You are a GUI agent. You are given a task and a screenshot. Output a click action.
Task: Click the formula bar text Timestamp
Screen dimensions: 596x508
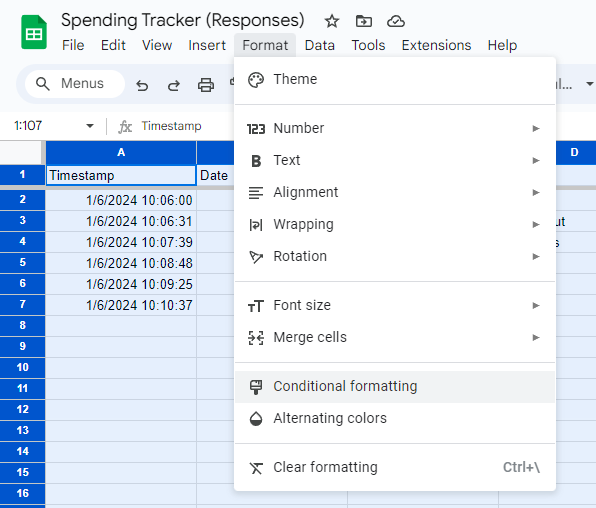[171, 126]
